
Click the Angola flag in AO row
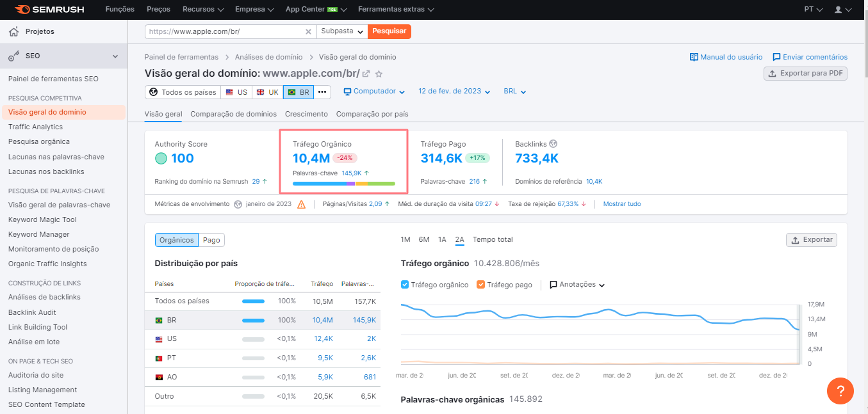click(x=159, y=377)
